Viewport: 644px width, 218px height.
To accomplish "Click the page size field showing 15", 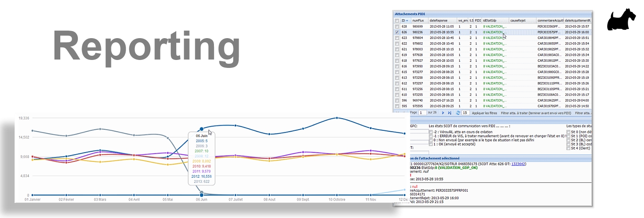I will coord(465,113).
